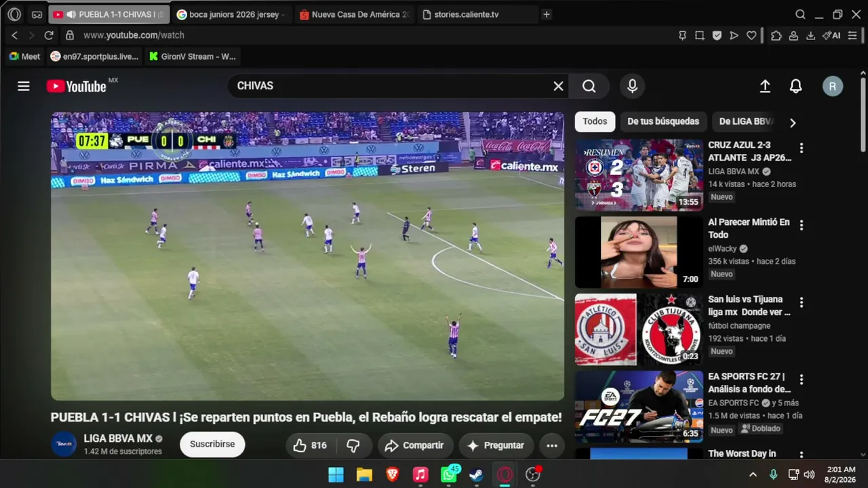Open the YouTube upload/create icon
This screenshot has height=488, width=868.
tap(765, 86)
